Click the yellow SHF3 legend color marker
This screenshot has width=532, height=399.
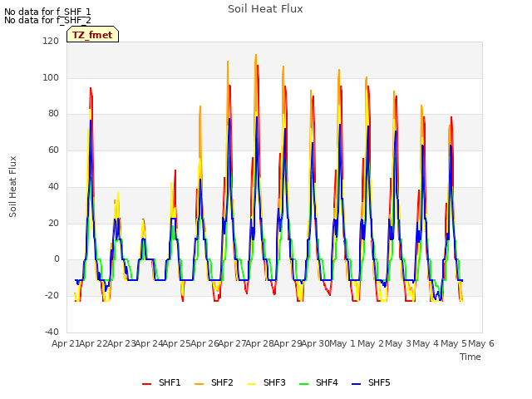251,384
